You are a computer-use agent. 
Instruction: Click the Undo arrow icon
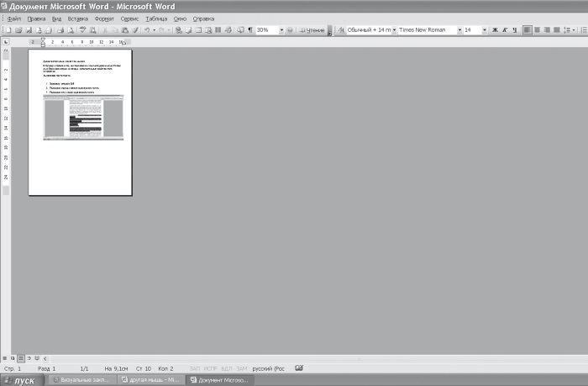point(147,29)
